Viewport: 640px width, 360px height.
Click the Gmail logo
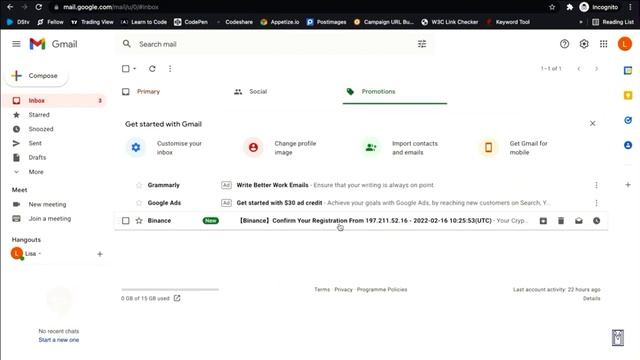[53, 44]
